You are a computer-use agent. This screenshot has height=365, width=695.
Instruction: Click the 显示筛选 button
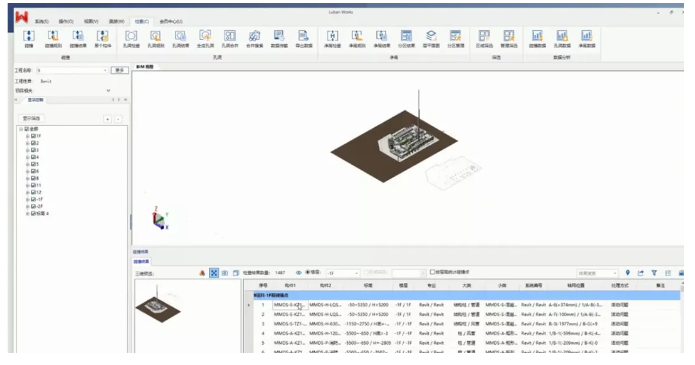point(31,118)
